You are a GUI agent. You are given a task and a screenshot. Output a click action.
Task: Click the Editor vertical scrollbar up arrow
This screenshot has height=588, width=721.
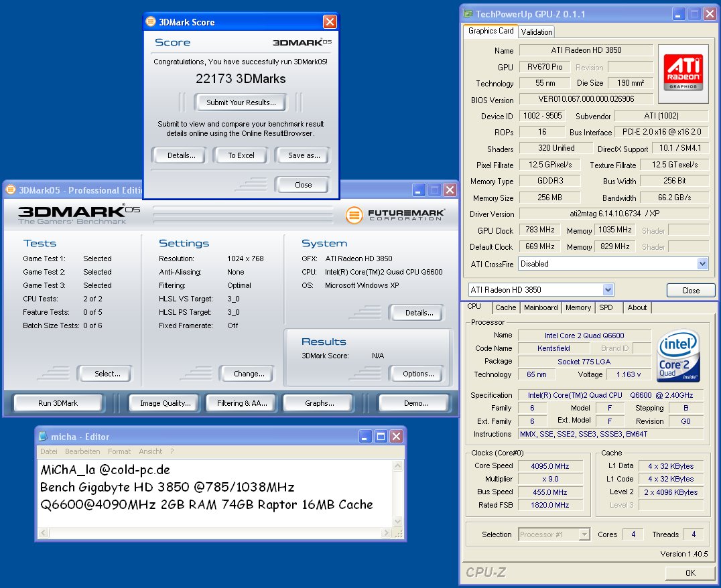(398, 466)
